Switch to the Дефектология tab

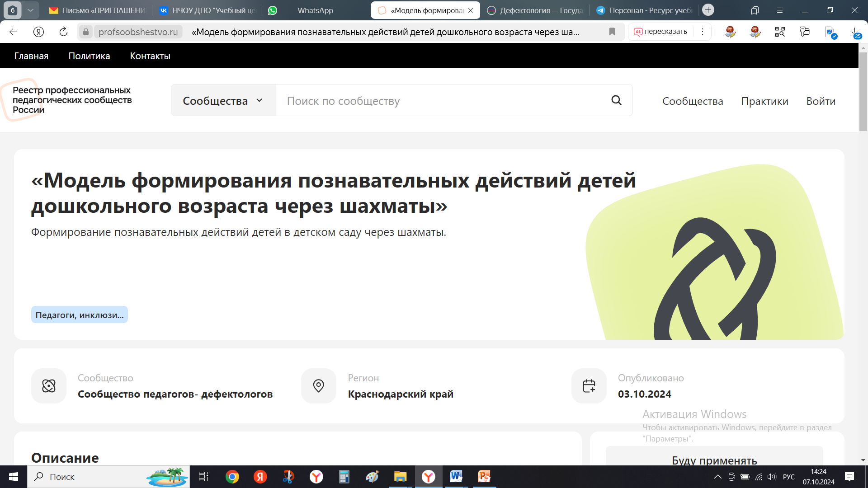coord(536,10)
